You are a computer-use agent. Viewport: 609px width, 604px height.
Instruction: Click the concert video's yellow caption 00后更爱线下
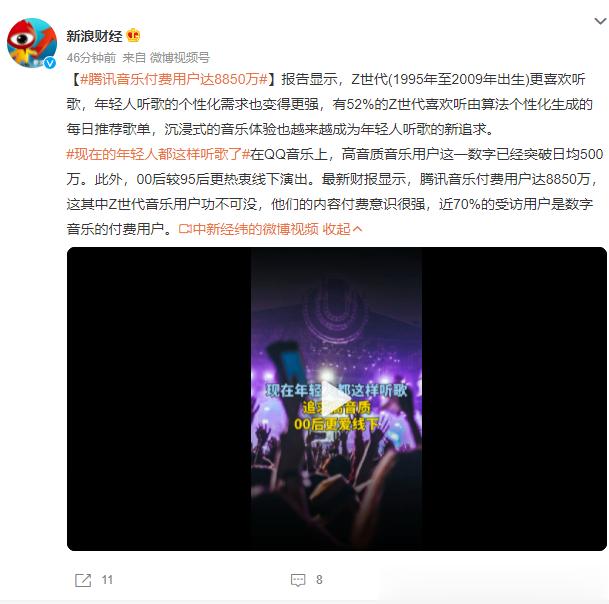pyautogui.click(x=336, y=424)
